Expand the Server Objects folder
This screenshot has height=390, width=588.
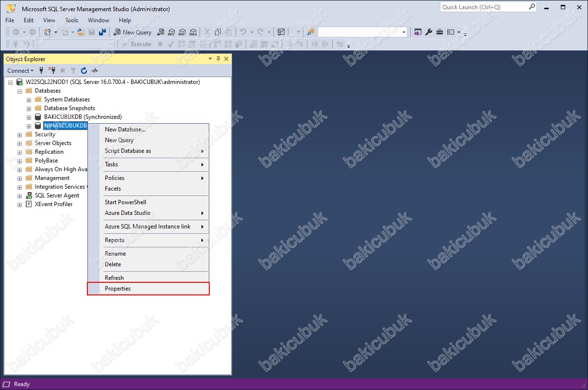pos(19,144)
